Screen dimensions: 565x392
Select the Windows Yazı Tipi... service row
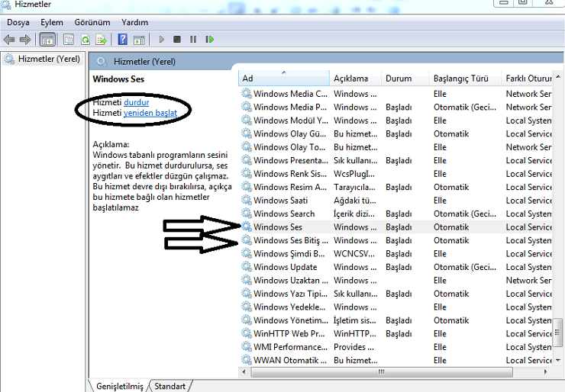[x=395, y=294]
